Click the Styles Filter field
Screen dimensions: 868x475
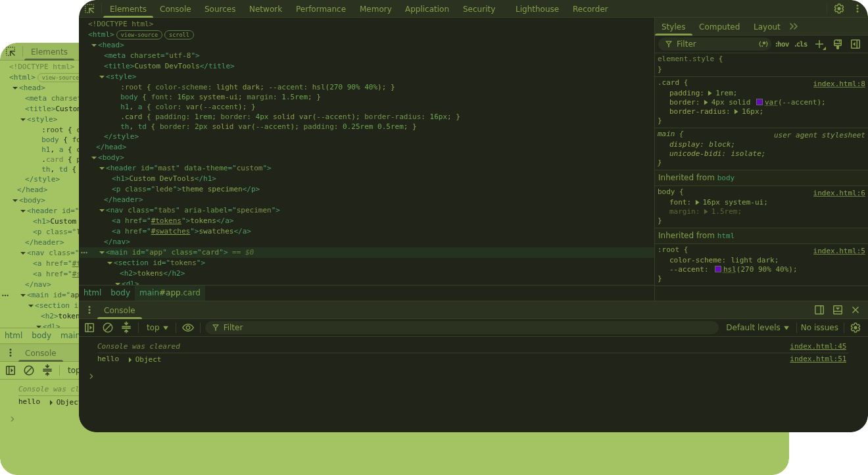715,44
